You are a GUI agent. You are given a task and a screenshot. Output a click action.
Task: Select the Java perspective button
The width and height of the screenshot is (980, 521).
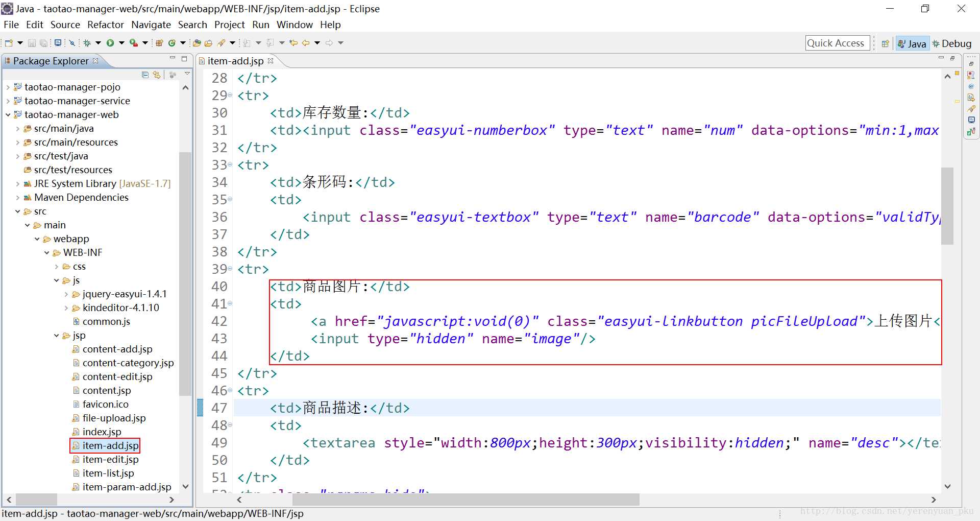coord(912,44)
